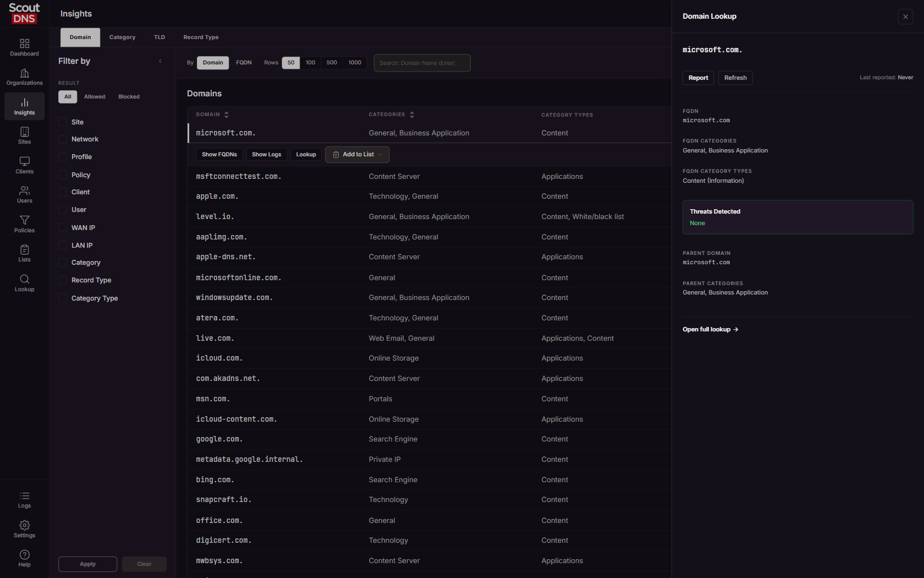Toggle the Profile filter checkbox
The width and height of the screenshot is (924, 578).
(63, 157)
